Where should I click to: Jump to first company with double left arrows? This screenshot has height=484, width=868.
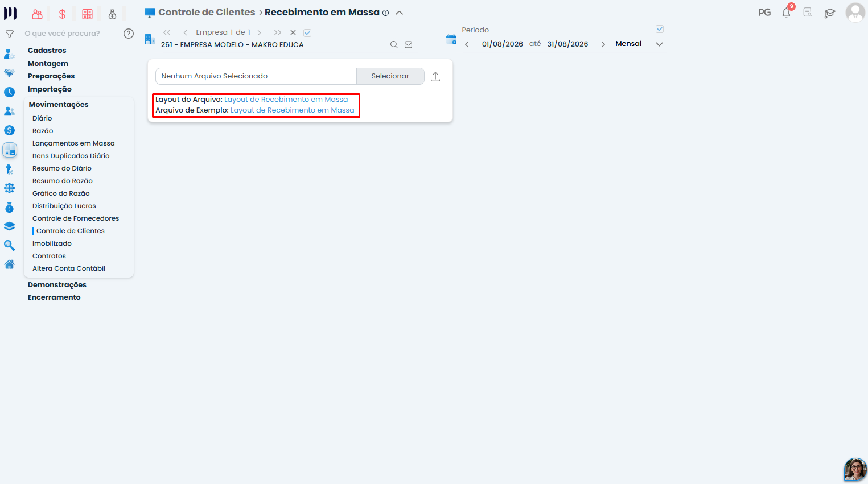pyautogui.click(x=167, y=32)
